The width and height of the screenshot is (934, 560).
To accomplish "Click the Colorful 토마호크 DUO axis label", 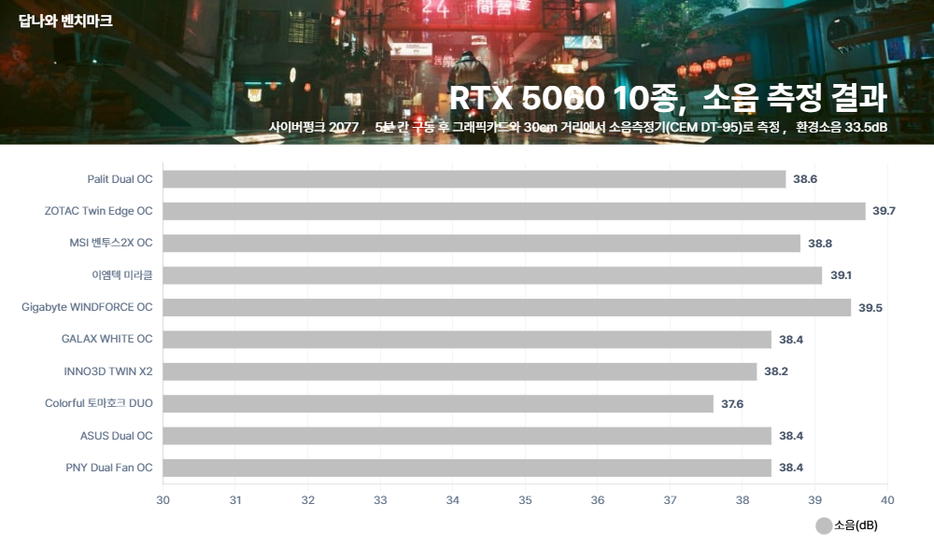I will (x=98, y=404).
